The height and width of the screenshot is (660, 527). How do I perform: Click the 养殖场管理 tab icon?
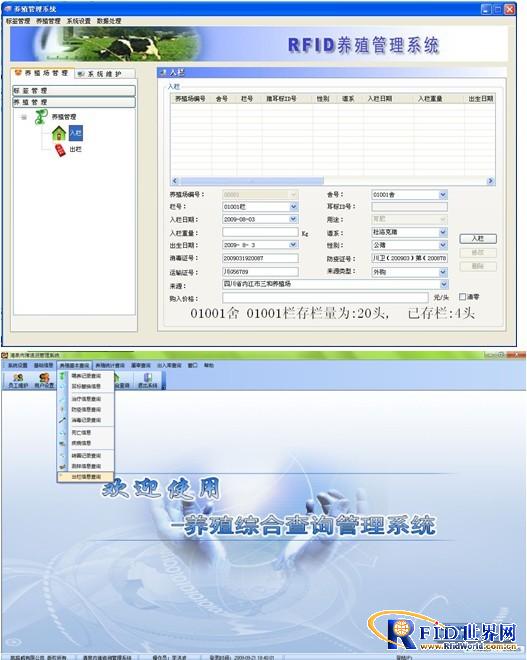[x=18, y=73]
